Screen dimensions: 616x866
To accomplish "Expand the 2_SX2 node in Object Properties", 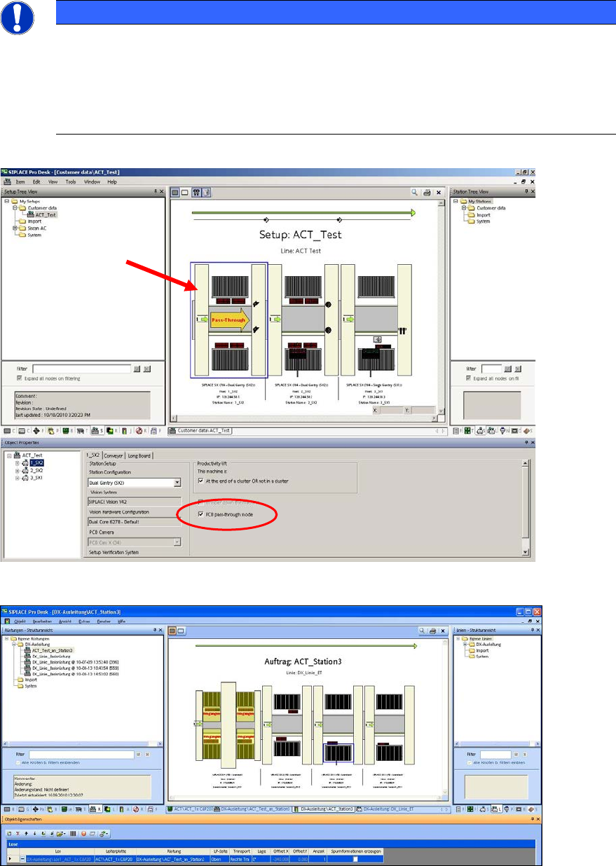I will coord(17,470).
